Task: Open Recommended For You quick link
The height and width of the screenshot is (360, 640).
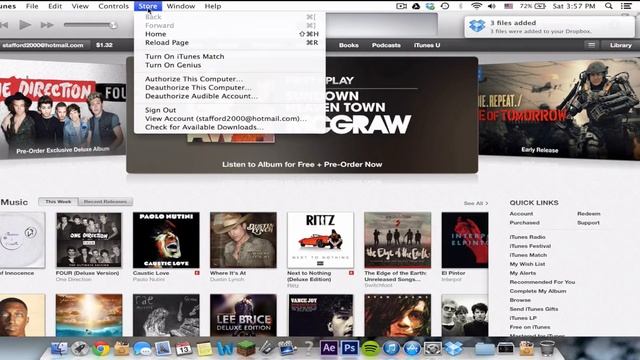Action: point(542,282)
